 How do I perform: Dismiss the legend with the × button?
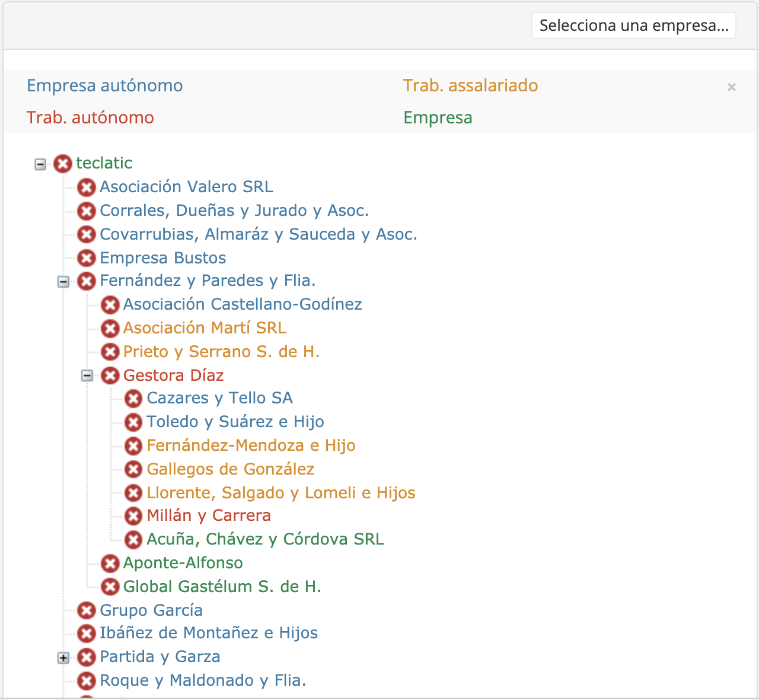coord(731,87)
